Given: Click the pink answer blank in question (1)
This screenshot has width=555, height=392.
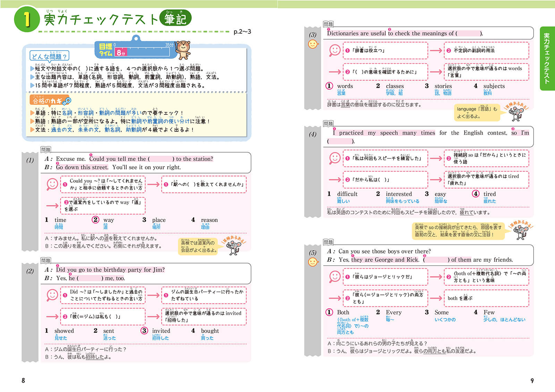Looking at the screenshot, I should 161,159.
